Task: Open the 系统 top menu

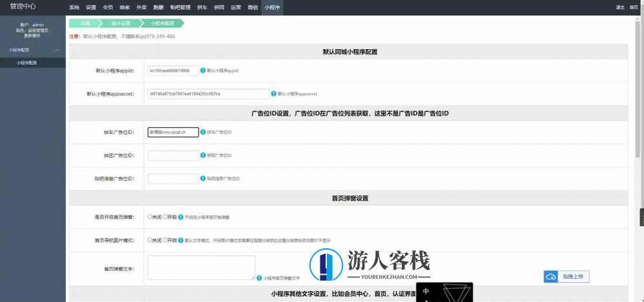Action: (x=74, y=7)
